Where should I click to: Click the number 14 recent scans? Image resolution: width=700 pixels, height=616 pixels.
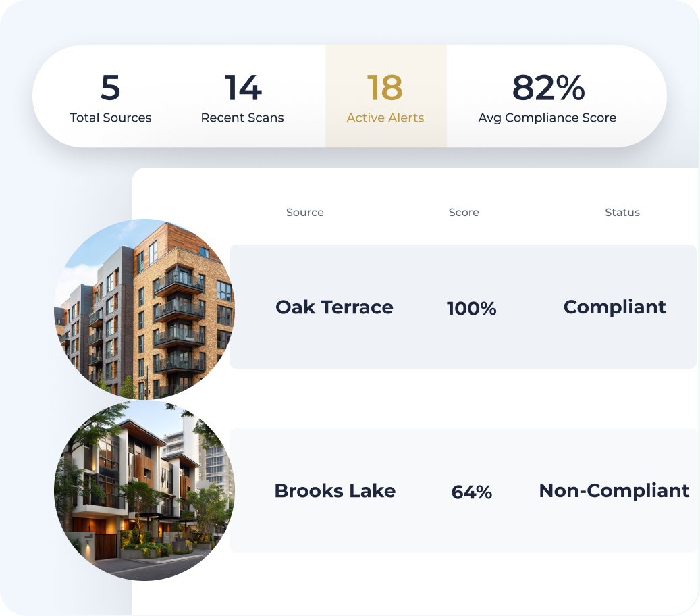coord(243,88)
